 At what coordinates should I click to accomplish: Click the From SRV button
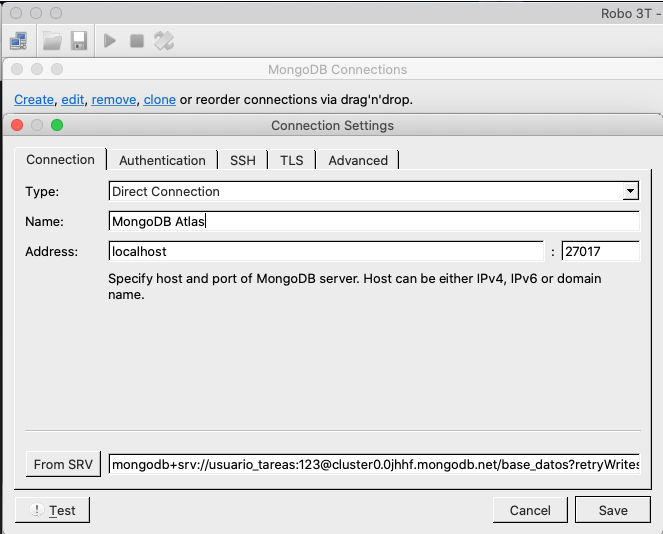coord(63,464)
